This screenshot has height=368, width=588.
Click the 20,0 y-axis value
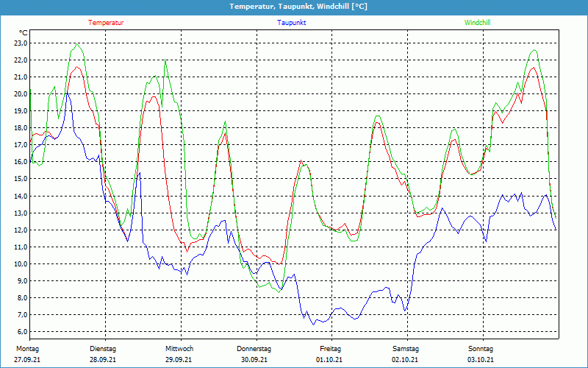point(21,94)
